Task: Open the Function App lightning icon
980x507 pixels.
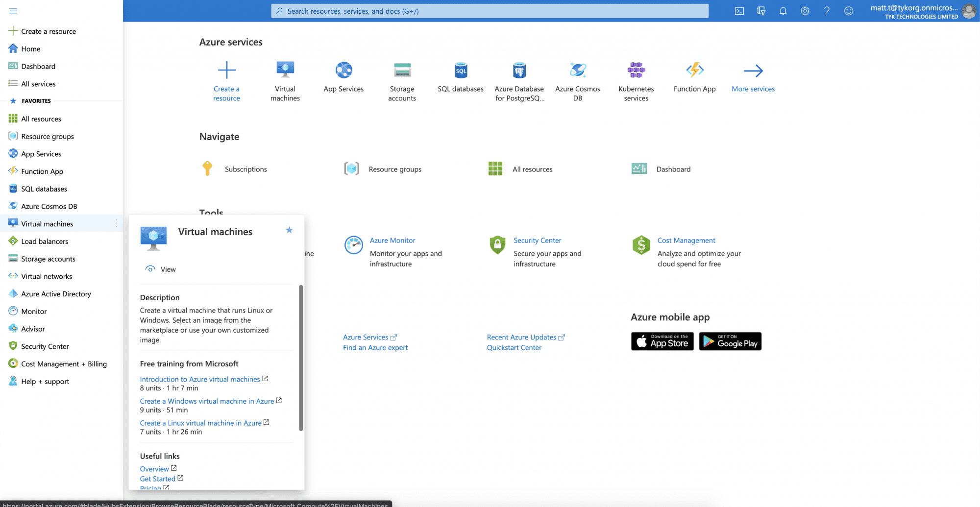Action: point(694,70)
